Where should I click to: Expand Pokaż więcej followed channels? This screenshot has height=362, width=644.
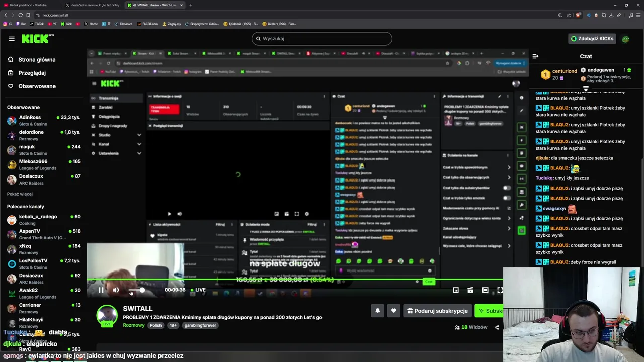pyautogui.click(x=20, y=194)
